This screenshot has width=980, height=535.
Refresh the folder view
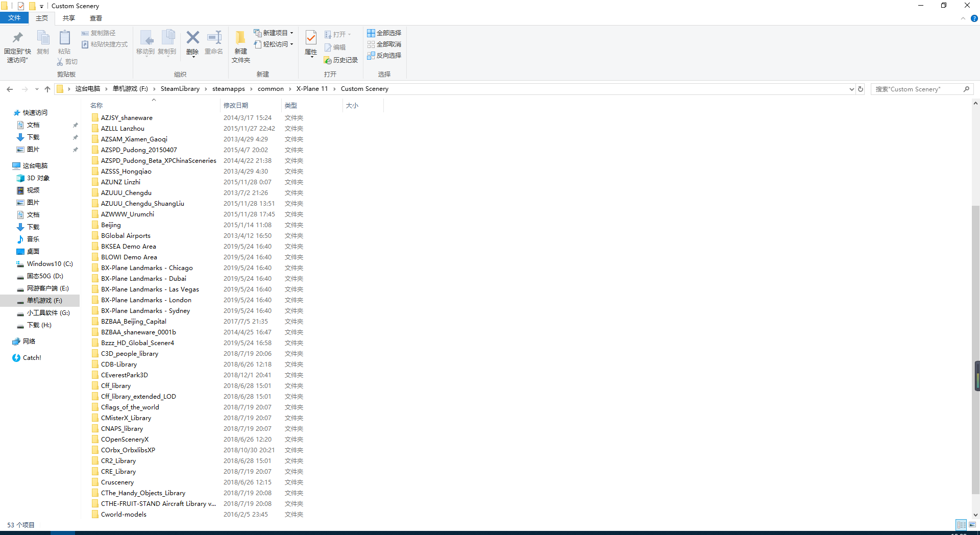(x=861, y=89)
